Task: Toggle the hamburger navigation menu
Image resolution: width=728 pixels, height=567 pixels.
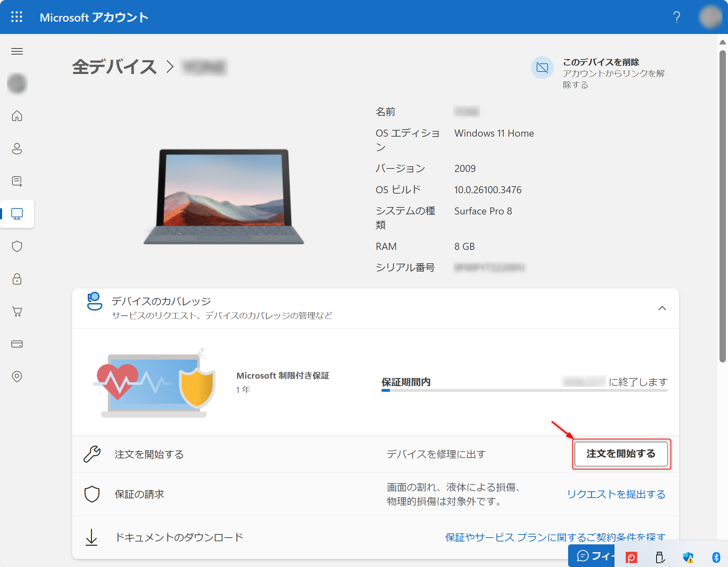Action: (17, 51)
